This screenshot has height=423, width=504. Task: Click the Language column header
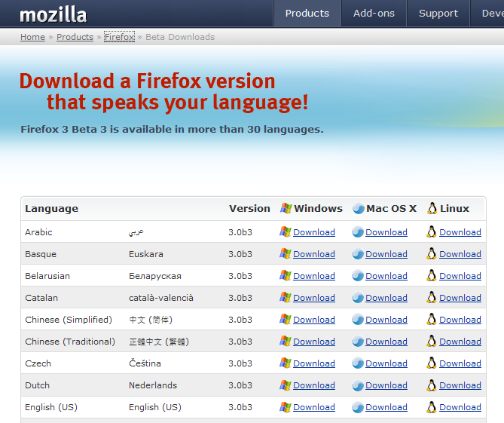pyautogui.click(x=51, y=209)
